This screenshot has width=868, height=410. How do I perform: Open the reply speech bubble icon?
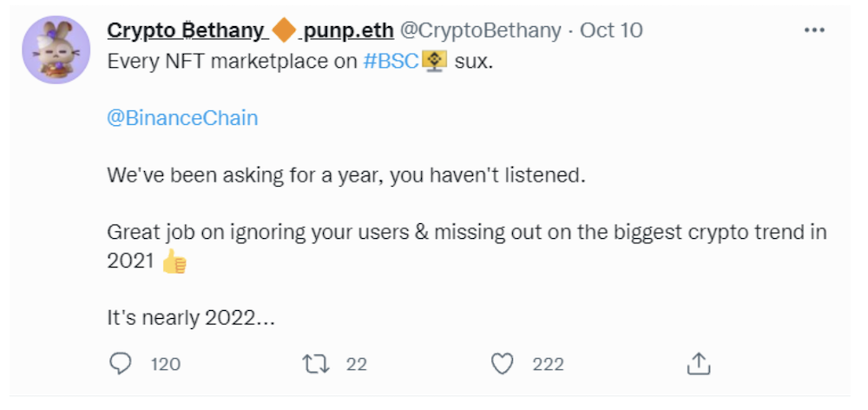click(120, 364)
